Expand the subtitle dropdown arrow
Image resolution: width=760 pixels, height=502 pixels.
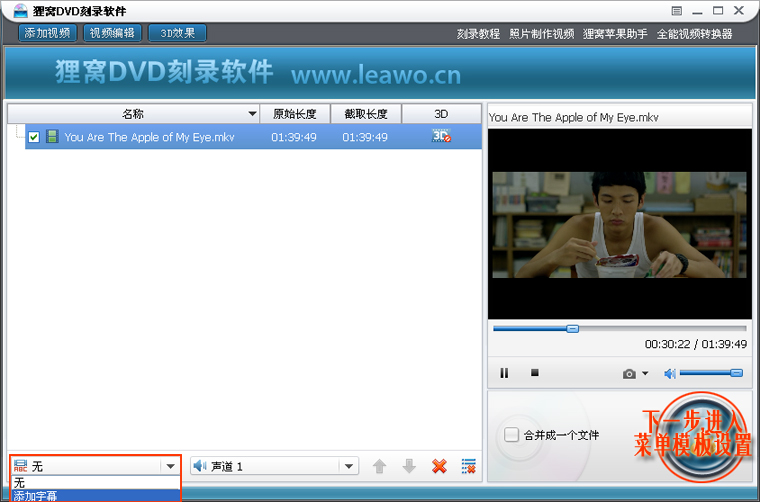170,466
